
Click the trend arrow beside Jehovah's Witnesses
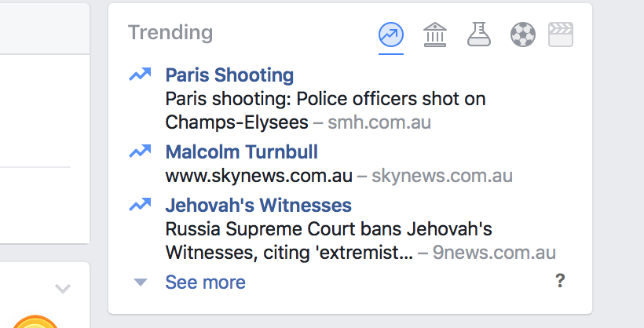(141, 206)
